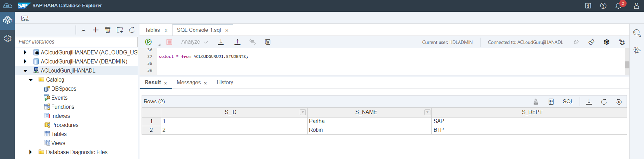644x159 pixels.
Task: Click the SQL button in the result toolbar
Action: (x=568, y=102)
